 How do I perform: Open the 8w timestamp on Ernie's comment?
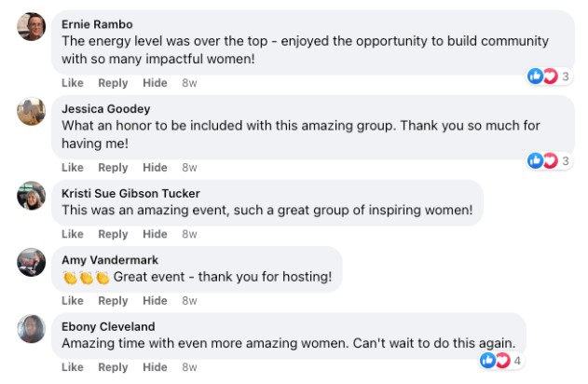[x=189, y=83]
